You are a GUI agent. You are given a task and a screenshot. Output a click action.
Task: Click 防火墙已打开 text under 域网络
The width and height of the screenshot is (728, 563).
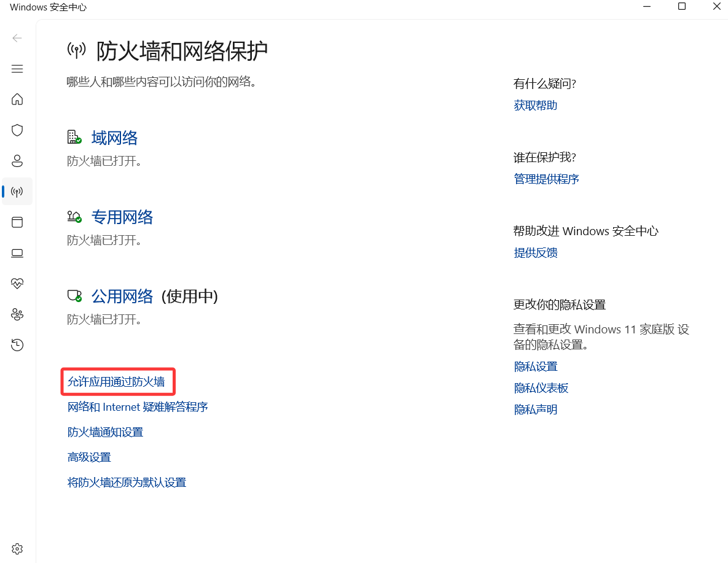point(104,161)
